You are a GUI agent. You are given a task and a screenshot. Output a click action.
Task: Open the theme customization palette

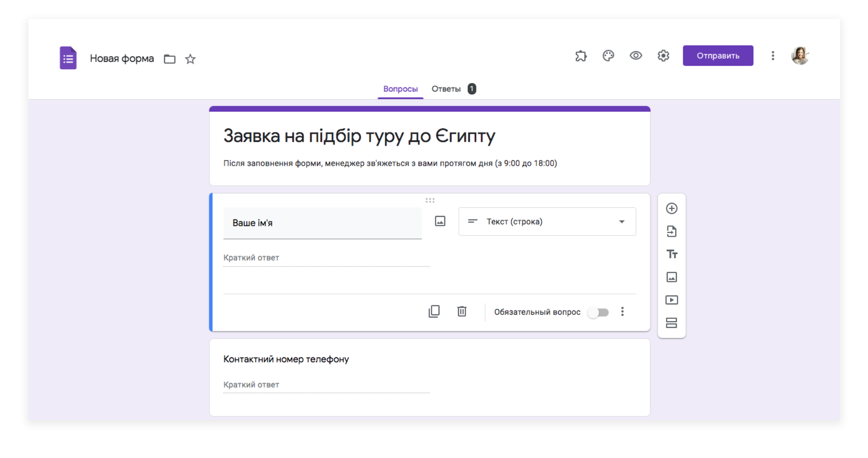pos(609,56)
